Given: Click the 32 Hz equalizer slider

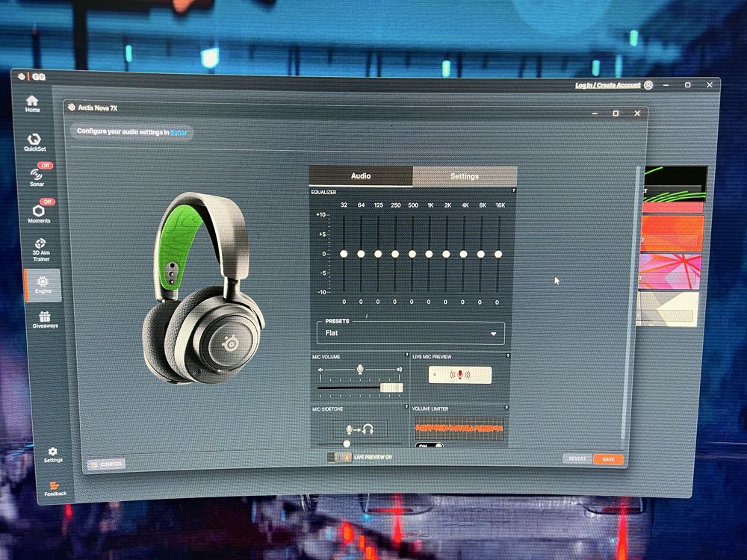Looking at the screenshot, I should pyautogui.click(x=344, y=254).
